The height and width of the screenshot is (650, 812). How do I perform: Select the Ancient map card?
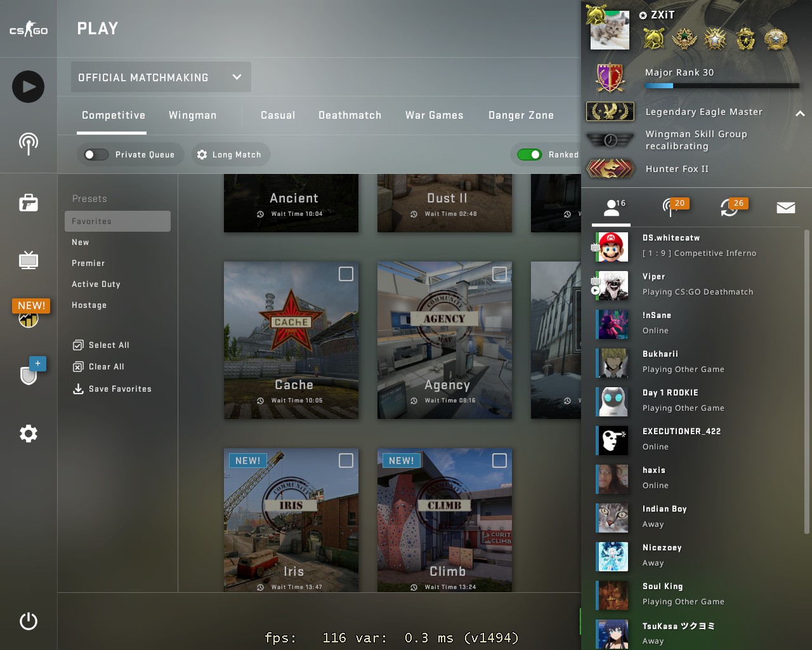(291, 203)
